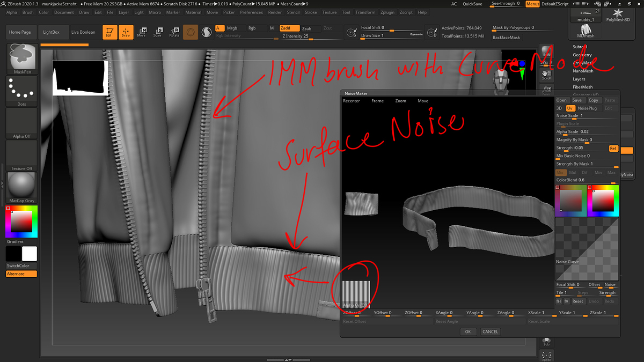This screenshot has width=644, height=362.
Task: Click the Solo mode icon
Action: (546, 341)
